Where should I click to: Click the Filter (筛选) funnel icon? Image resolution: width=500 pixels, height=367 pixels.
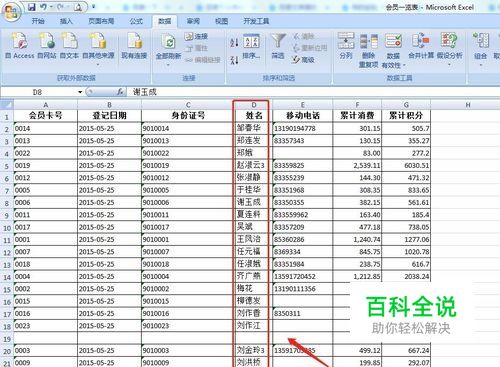pyautogui.click(x=278, y=41)
